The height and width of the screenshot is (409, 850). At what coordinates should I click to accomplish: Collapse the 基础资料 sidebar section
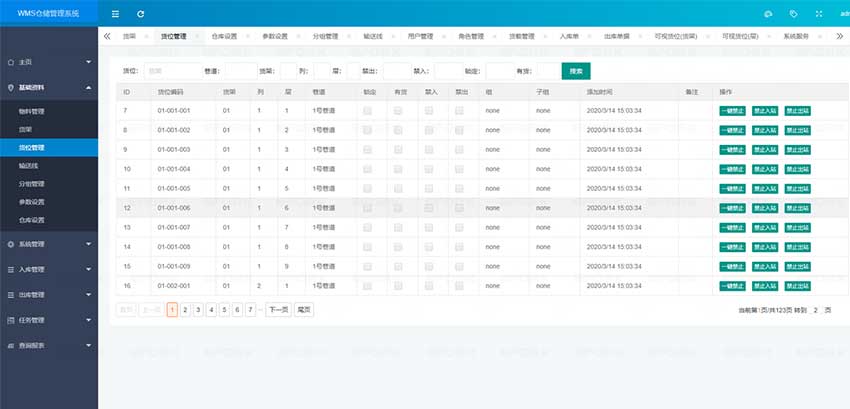click(49, 88)
